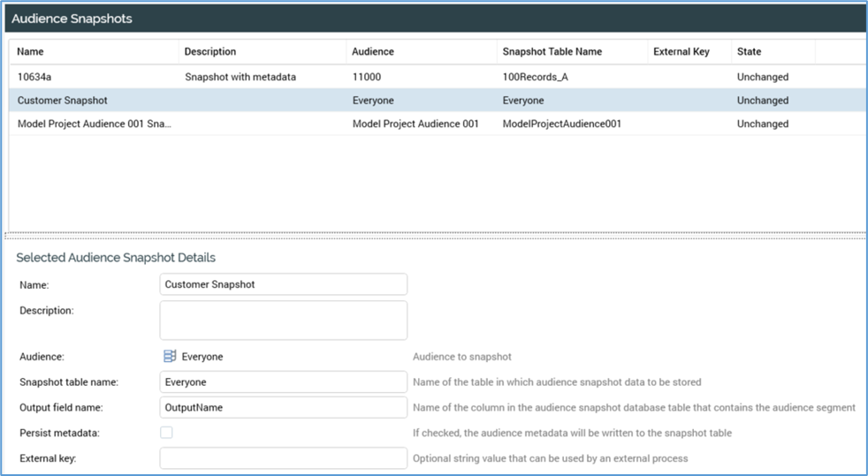This screenshot has height=476, width=868.
Task: Click into the Name text field
Action: click(283, 284)
